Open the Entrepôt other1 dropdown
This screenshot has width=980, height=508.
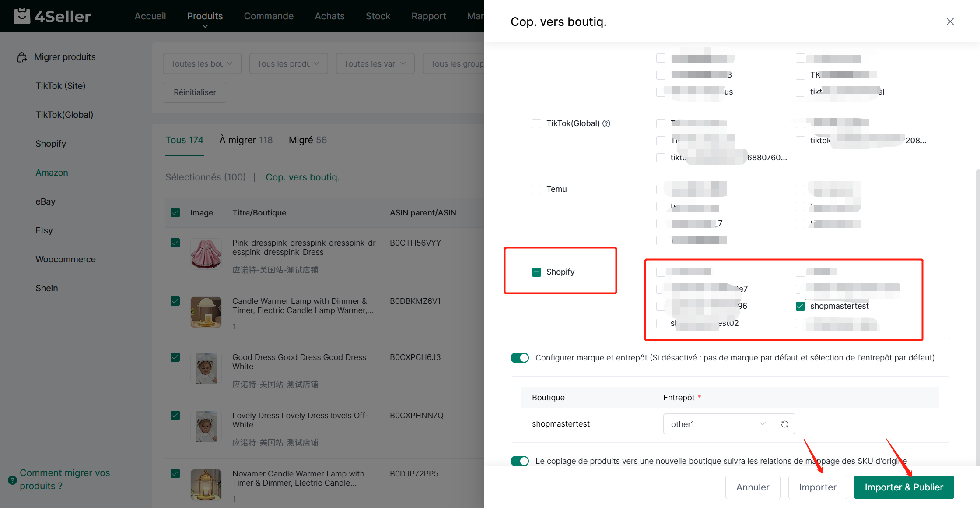[718, 424]
